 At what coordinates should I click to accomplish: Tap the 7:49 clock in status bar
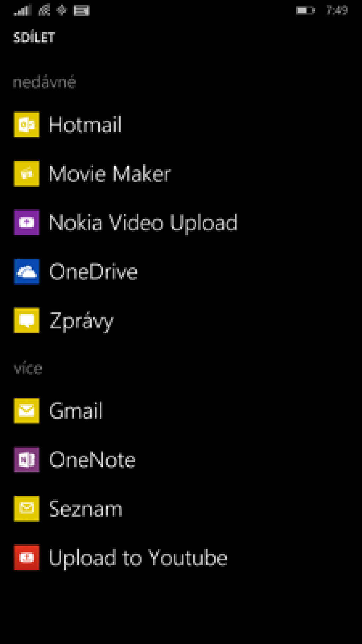point(337,10)
